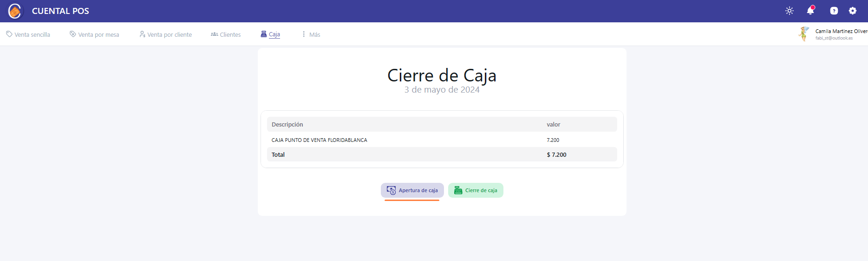Viewport: 868px width, 261px height.
Task: Open the notifications bell
Action: click(x=810, y=11)
